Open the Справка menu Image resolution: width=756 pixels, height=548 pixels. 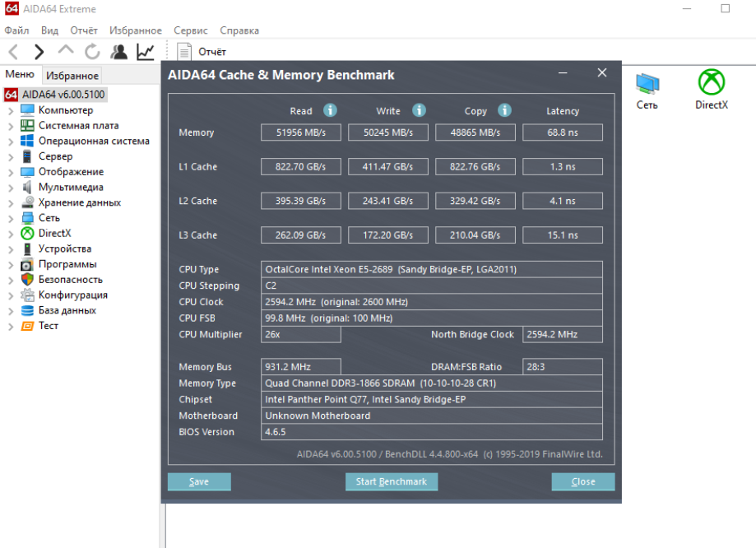[239, 30]
